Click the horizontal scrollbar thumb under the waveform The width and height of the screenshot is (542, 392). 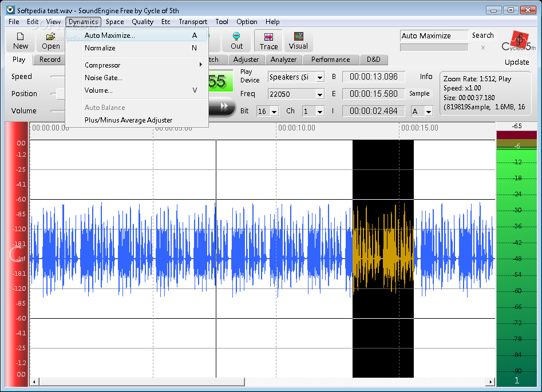point(142,382)
